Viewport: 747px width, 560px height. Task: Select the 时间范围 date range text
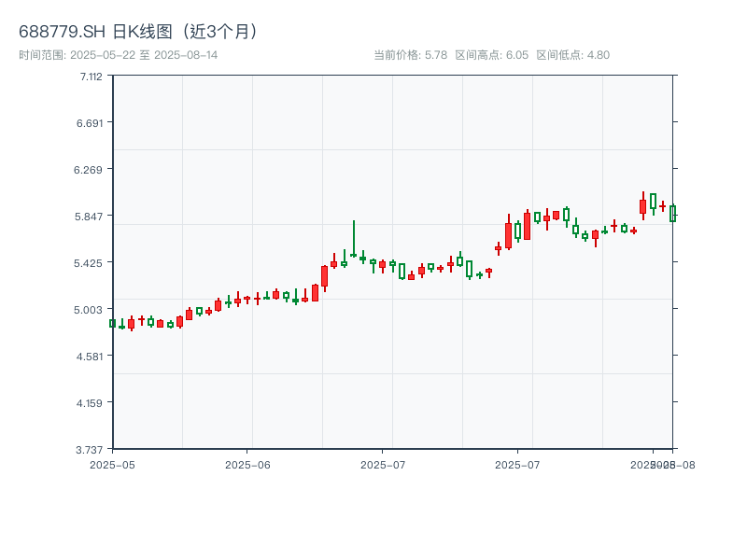(x=119, y=55)
